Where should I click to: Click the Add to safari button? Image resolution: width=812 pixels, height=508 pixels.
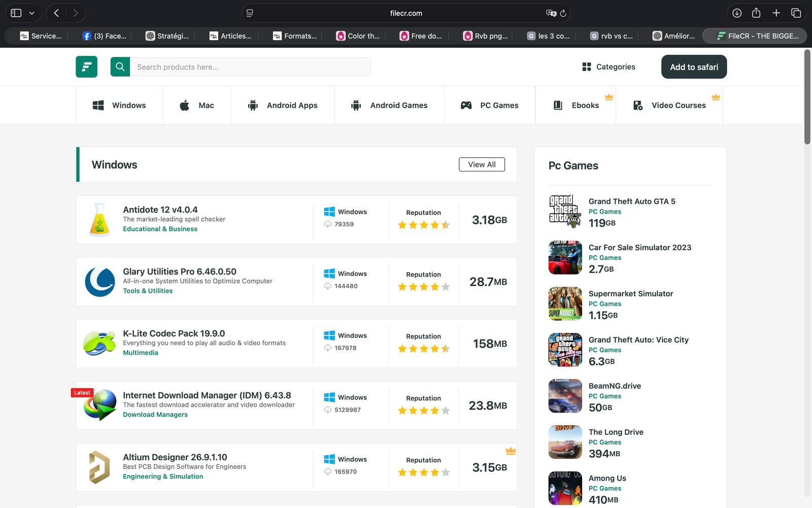point(694,66)
